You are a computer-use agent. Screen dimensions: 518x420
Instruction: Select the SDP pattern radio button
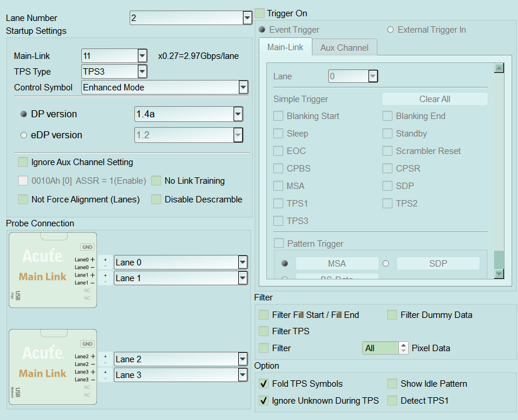(386, 263)
